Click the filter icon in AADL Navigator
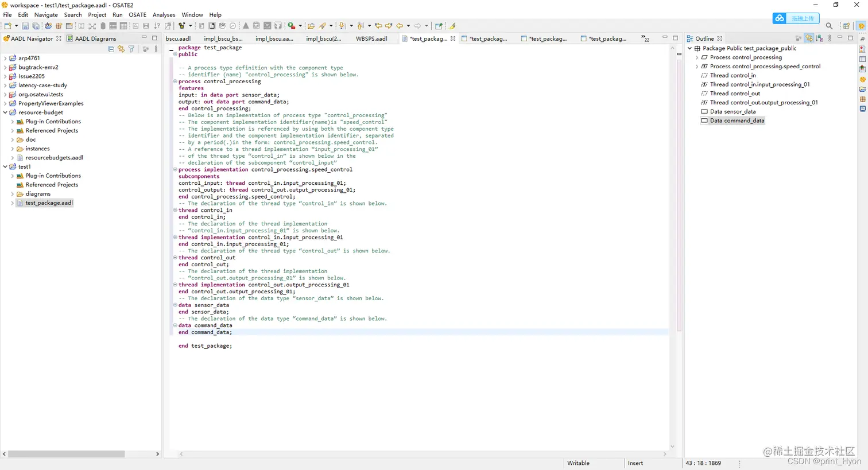 pyautogui.click(x=131, y=49)
